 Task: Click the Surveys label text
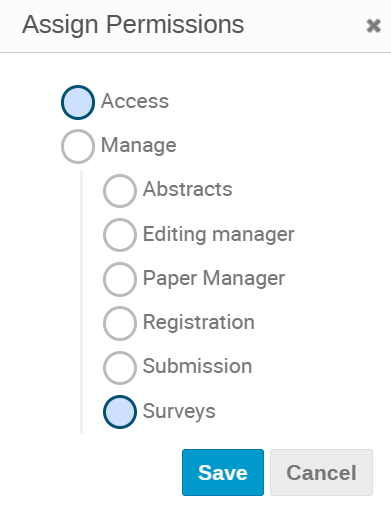click(x=179, y=411)
